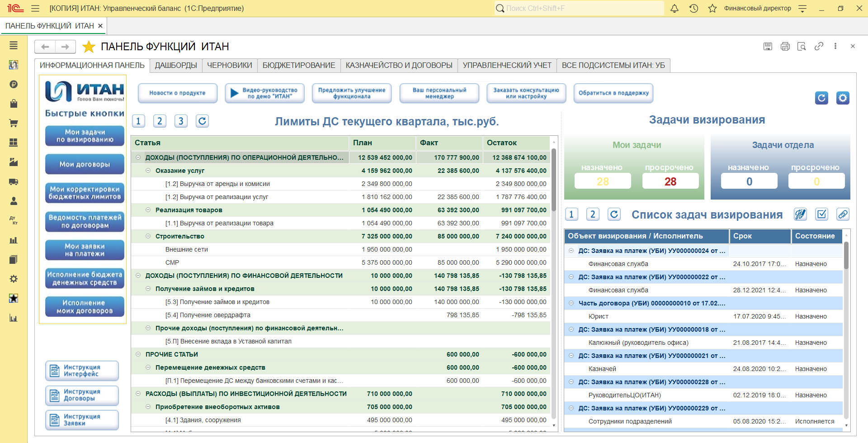Screen dimensions: 868x443
Task: Click the Дт/Кт accounting icon in sidebar
Action: click(x=14, y=221)
